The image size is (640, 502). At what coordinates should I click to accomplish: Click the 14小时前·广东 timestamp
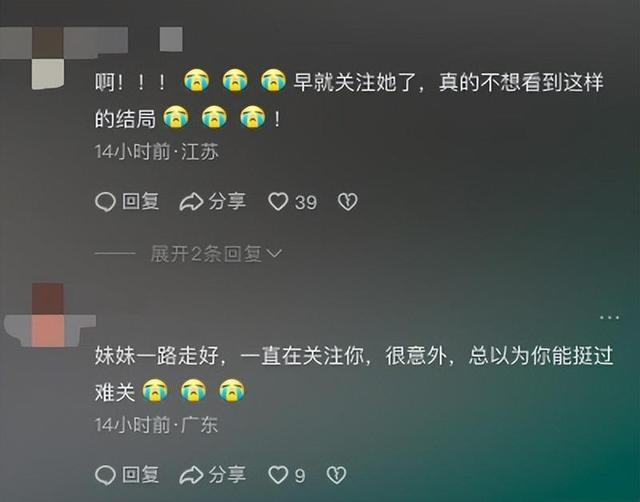(157, 425)
